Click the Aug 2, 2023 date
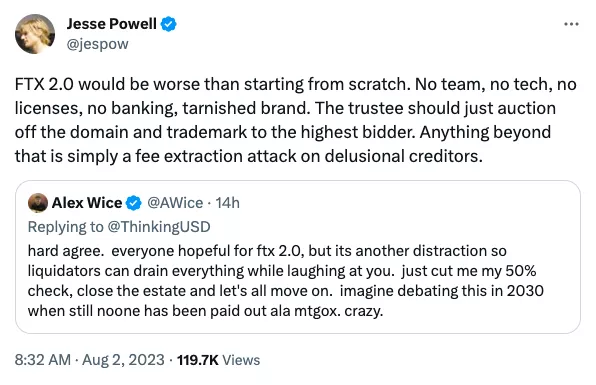This screenshot has width=596, height=385. 123,360
